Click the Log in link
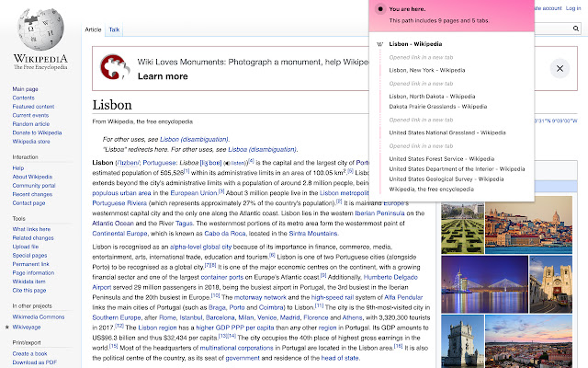The width and height of the screenshot is (588, 368). tap(572, 8)
